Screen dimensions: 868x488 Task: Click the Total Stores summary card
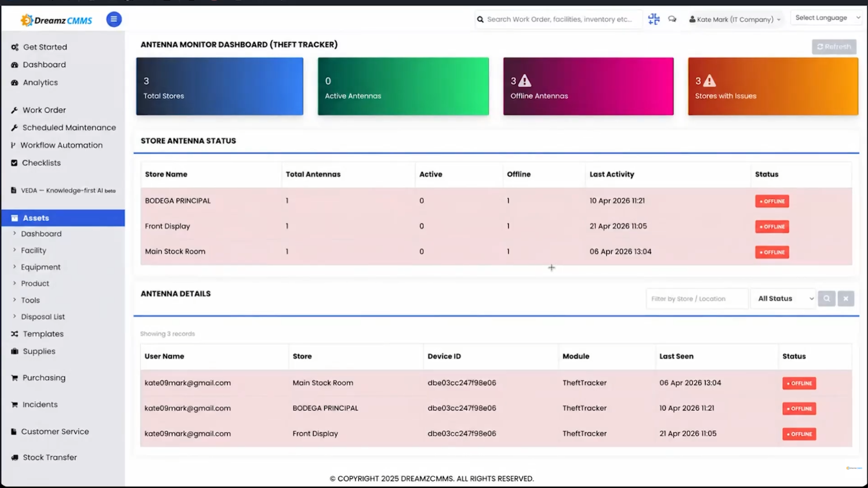220,86
